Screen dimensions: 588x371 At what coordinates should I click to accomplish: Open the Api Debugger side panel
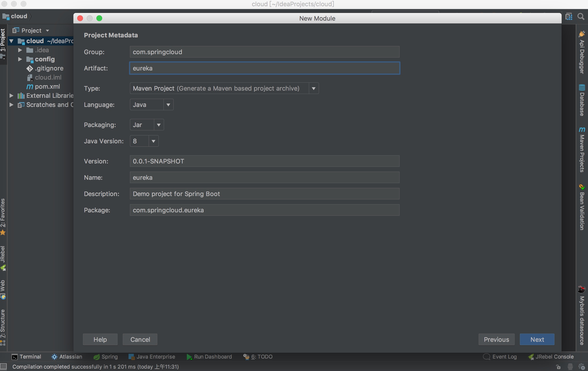click(x=582, y=52)
